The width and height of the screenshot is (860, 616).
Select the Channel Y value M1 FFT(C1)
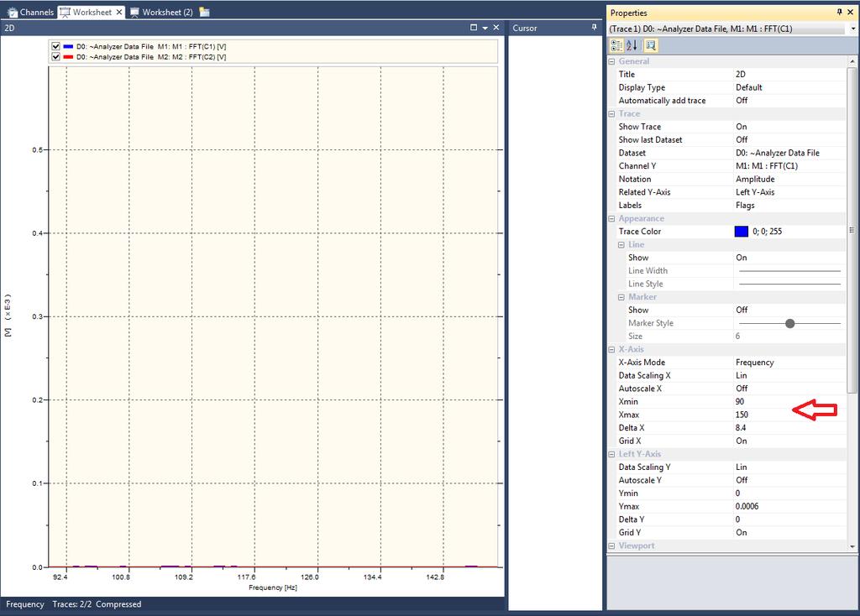(x=789, y=166)
